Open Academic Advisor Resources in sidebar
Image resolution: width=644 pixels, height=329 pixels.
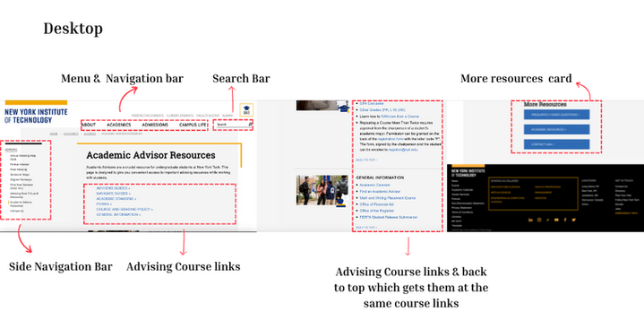tap(21, 204)
